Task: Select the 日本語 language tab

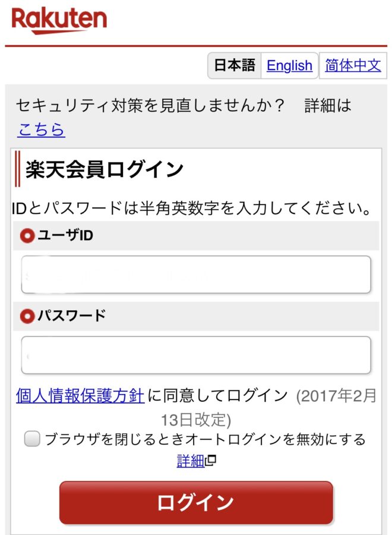Action: [x=235, y=65]
